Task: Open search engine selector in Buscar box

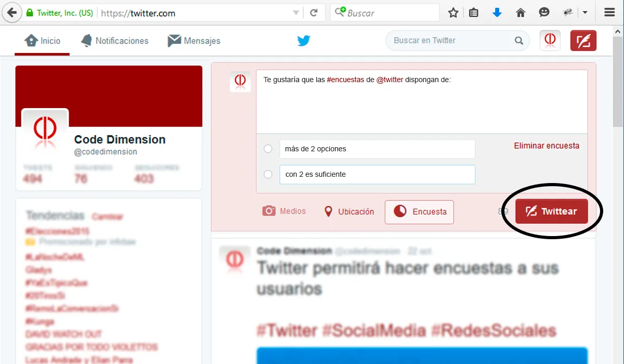Action: 340,12
